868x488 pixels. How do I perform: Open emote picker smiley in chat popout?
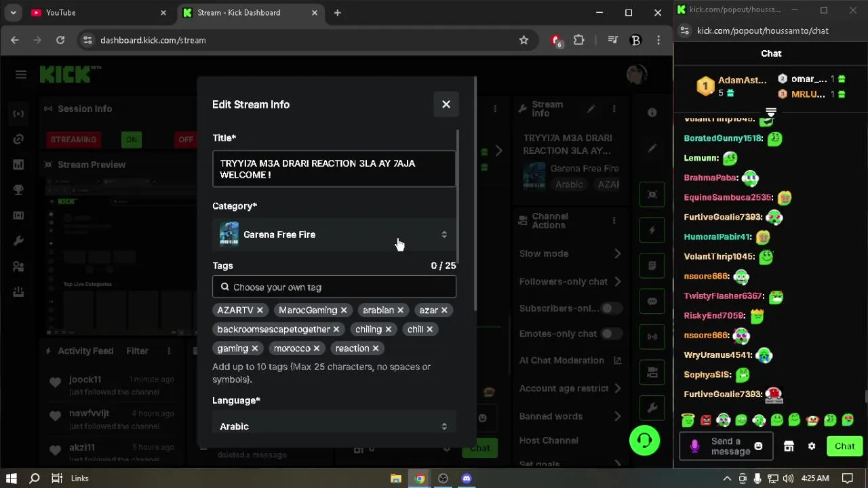(758, 446)
